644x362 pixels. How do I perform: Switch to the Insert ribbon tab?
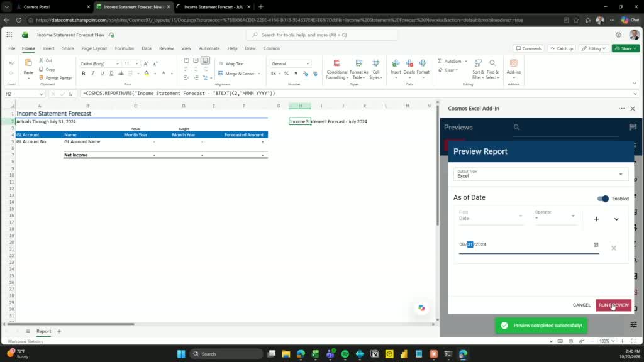point(48,48)
